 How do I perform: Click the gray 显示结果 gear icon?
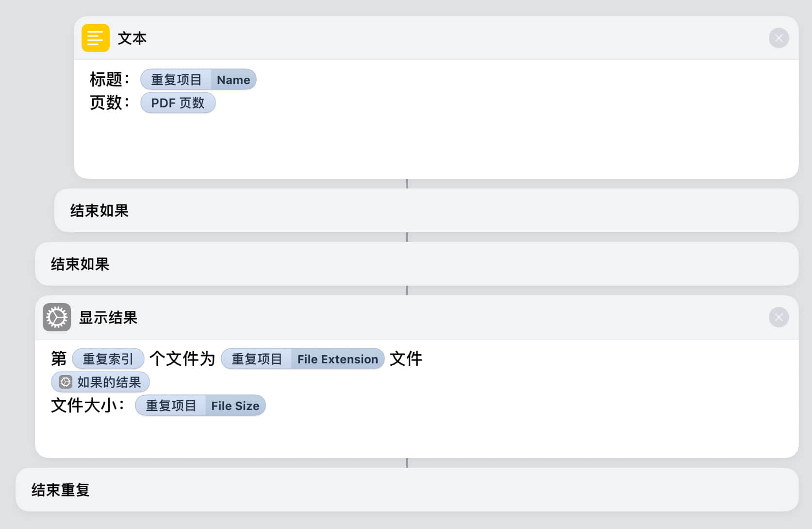point(57,317)
